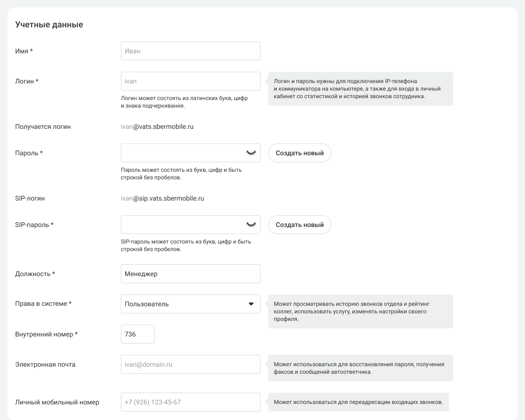Focus the Имя input field
525x420 pixels.
pos(191,51)
